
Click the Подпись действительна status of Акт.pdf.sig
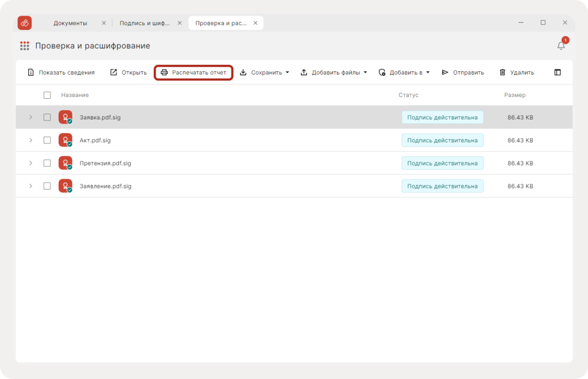tap(442, 140)
